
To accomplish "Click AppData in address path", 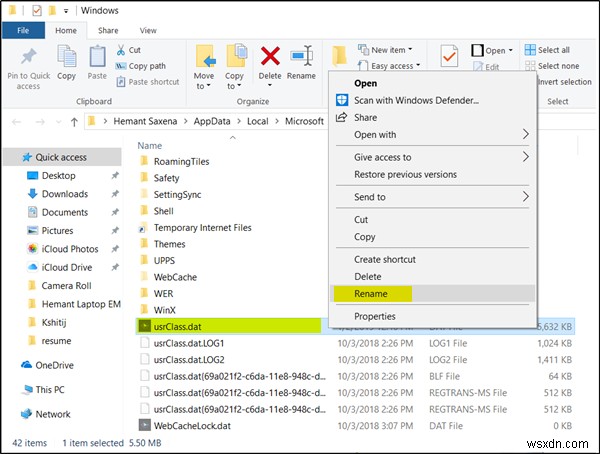I will coord(212,121).
